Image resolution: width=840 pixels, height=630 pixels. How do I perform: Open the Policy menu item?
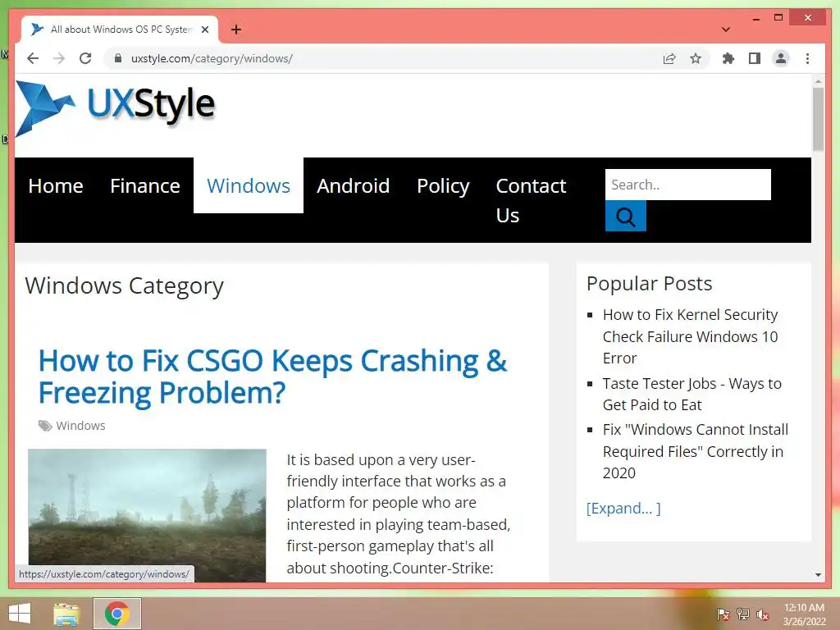coord(443,187)
